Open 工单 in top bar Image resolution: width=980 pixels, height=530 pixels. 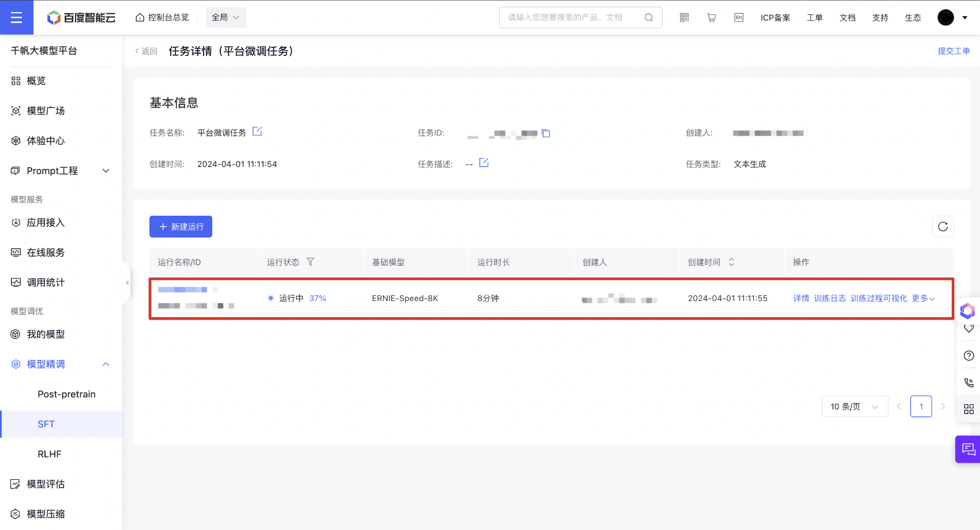pos(814,18)
